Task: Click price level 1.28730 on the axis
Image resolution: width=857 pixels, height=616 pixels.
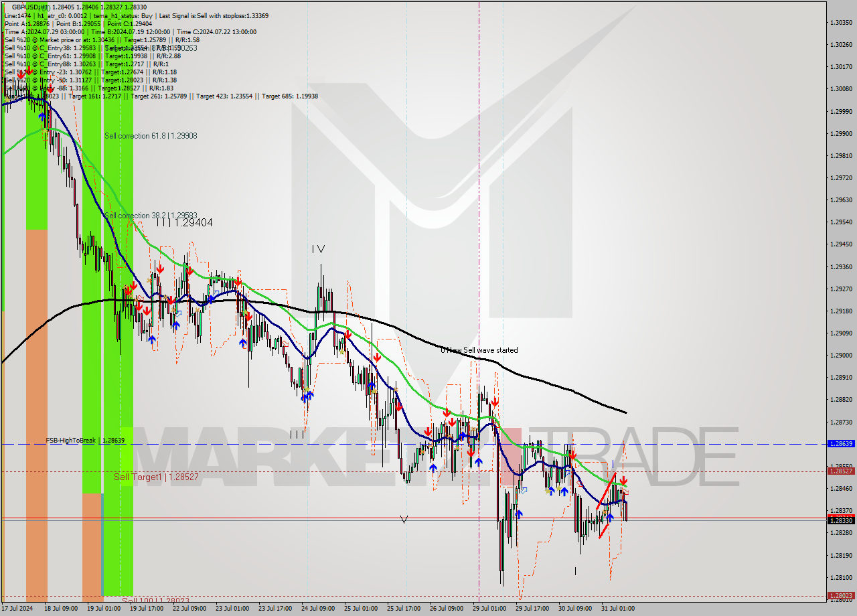Action: (841, 422)
